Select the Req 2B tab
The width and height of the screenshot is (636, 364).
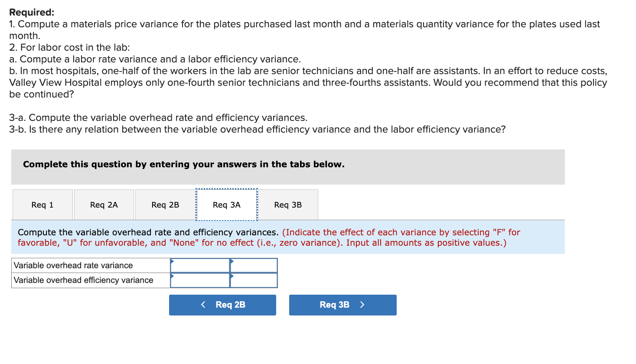pyautogui.click(x=165, y=204)
